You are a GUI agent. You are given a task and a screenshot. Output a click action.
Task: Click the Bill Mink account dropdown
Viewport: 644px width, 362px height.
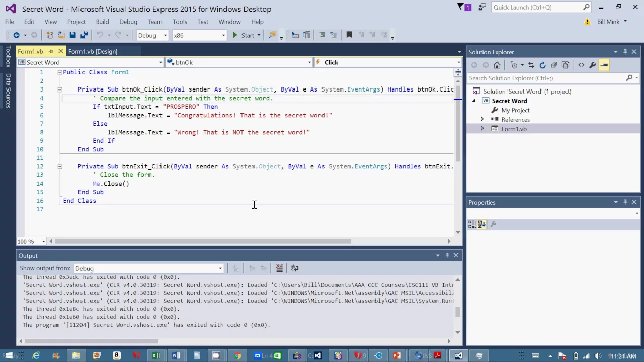[x=612, y=22]
